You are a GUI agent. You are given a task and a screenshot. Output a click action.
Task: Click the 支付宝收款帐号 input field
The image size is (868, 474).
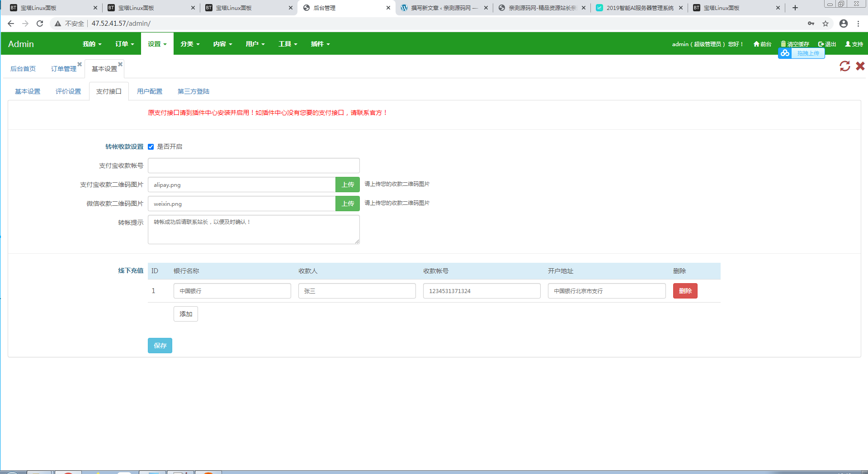coord(254,166)
